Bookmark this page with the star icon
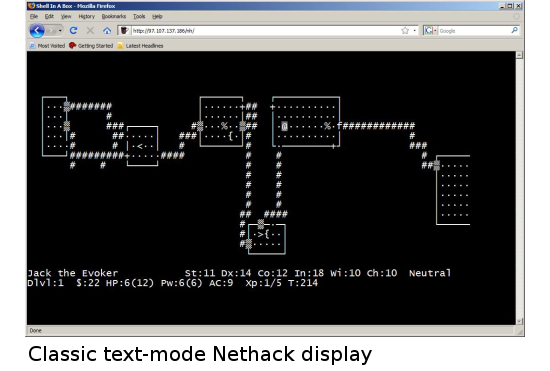This screenshot has width=550, height=371. point(405,31)
